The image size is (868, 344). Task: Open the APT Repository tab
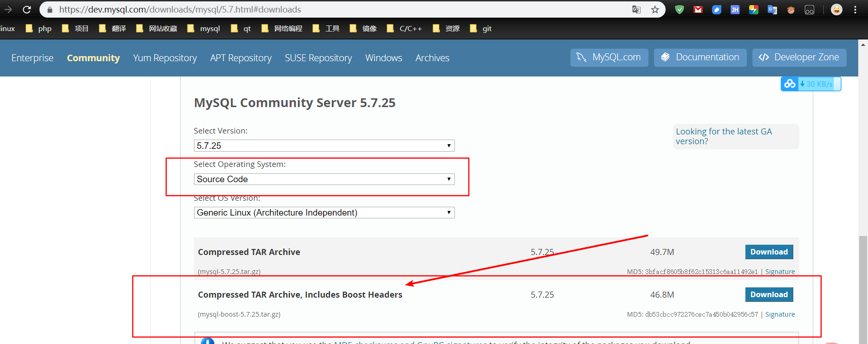pyautogui.click(x=241, y=58)
